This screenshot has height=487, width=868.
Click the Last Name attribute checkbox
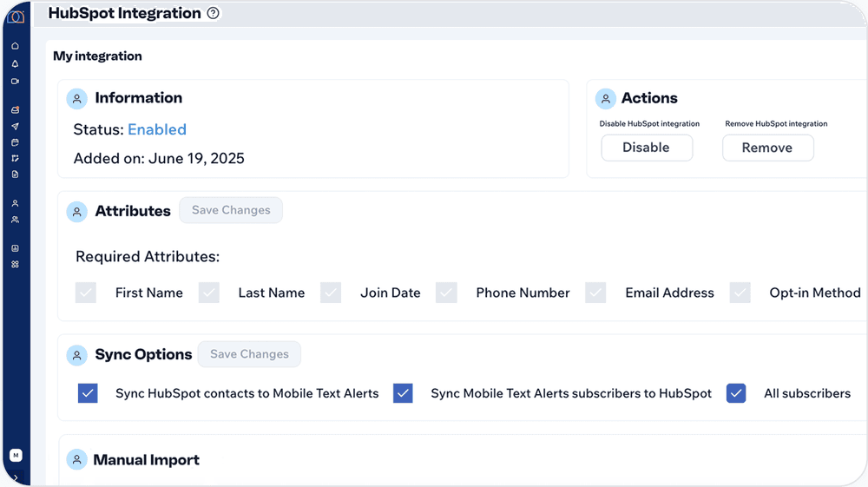pyautogui.click(x=208, y=293)
